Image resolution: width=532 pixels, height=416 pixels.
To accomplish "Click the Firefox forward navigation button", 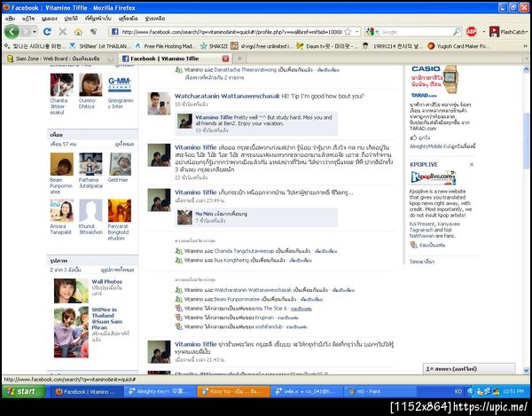I will click(26, 32).
